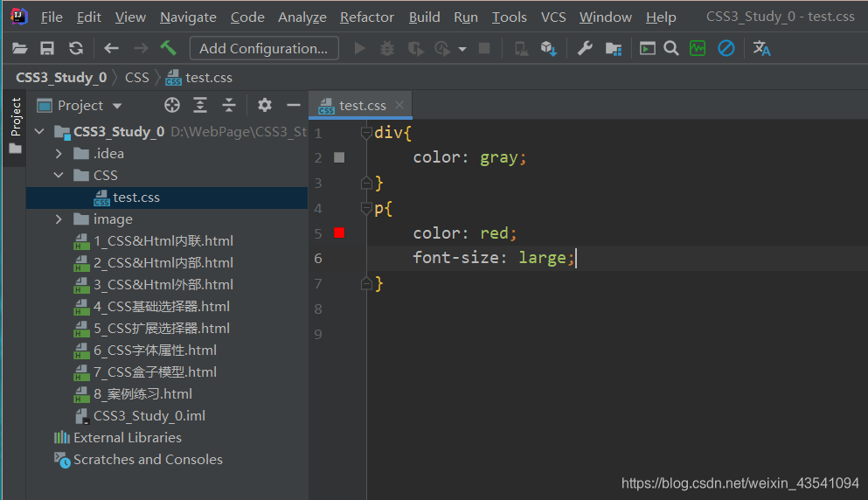Viewport: 868px width, 500px height.
Task: Click Collapse All in Project panel
Action: (229, 105)
